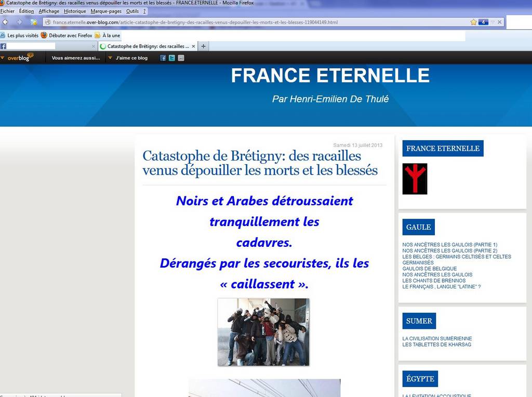Share the blog via the Twitter icon
This screenshot has height=397, width=532.
[172, 58]
